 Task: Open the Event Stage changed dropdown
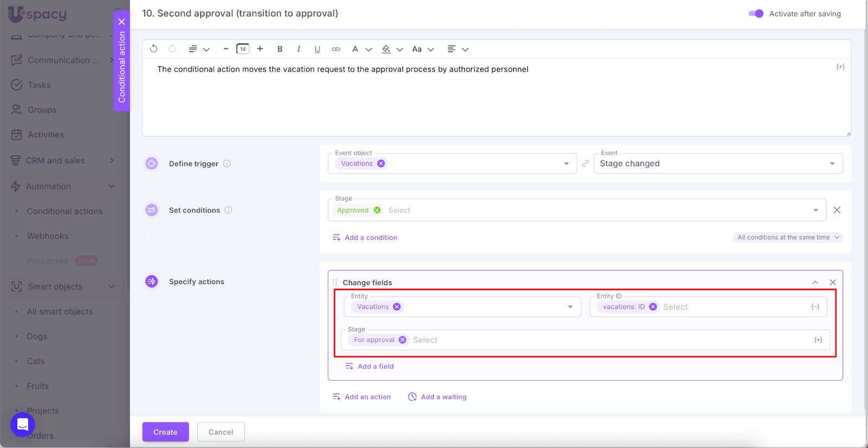(x=718, y=163)
